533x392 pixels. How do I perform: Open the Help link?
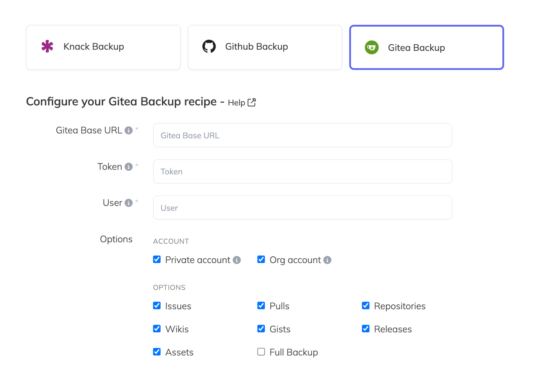pyautogui.click(x=237, y=103)
